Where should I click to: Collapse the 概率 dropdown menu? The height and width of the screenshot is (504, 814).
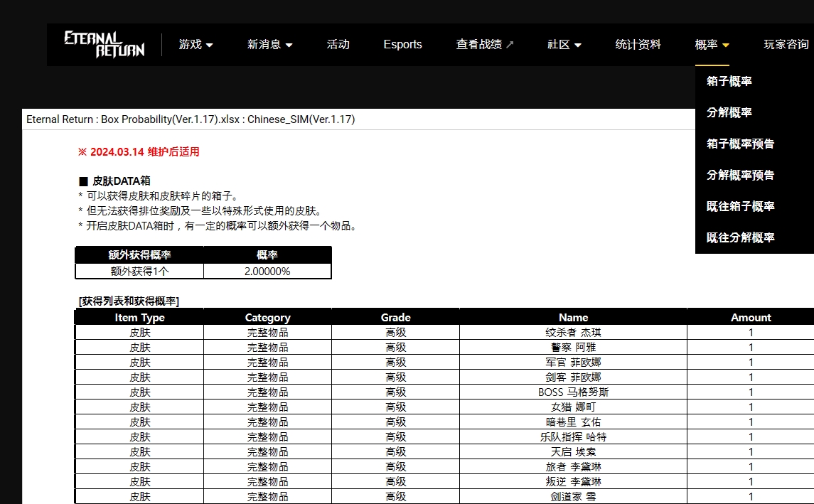pyautogui.click(x=712, y=45)
